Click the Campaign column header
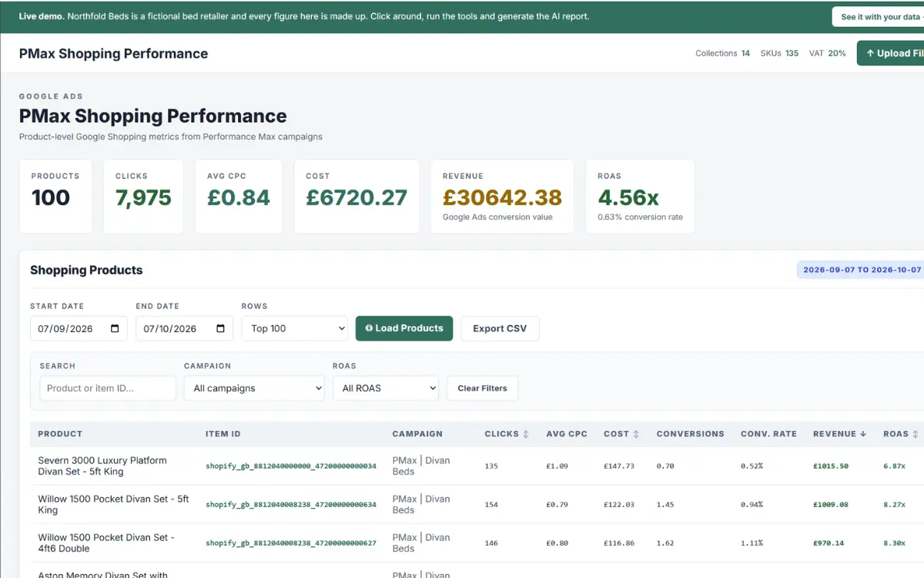Screen dimensions: 924x578 (x=417, y=434)
